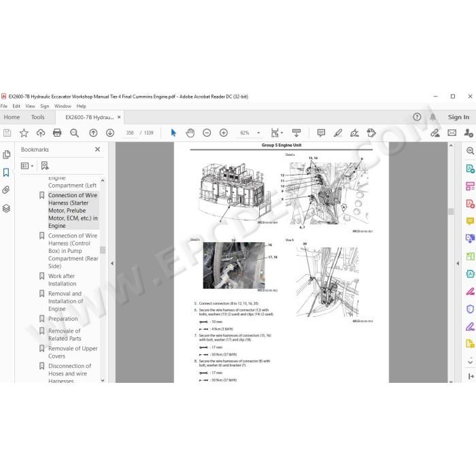Open the zoom level dropdown
The width and height of the screenshot is (476, 476).
pos(258,133)
